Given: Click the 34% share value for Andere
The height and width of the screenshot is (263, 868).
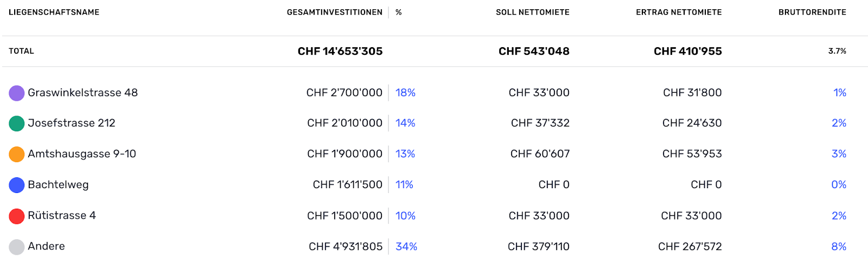Looking at the screenshot, I should [406, 247].
